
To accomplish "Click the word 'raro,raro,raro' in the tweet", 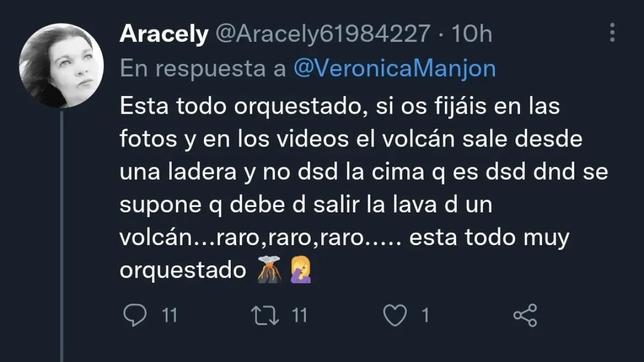I will point(290,238).
